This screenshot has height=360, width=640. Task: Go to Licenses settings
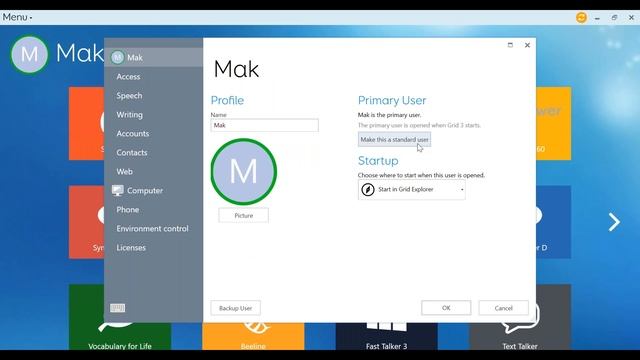pyautogui.click(x=131, y=248)
